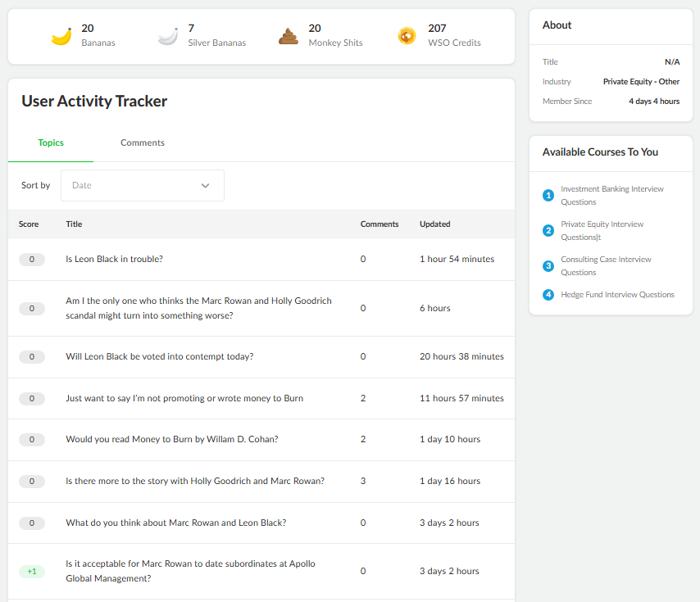Click course number 1 circle badge

pos(548,195)
